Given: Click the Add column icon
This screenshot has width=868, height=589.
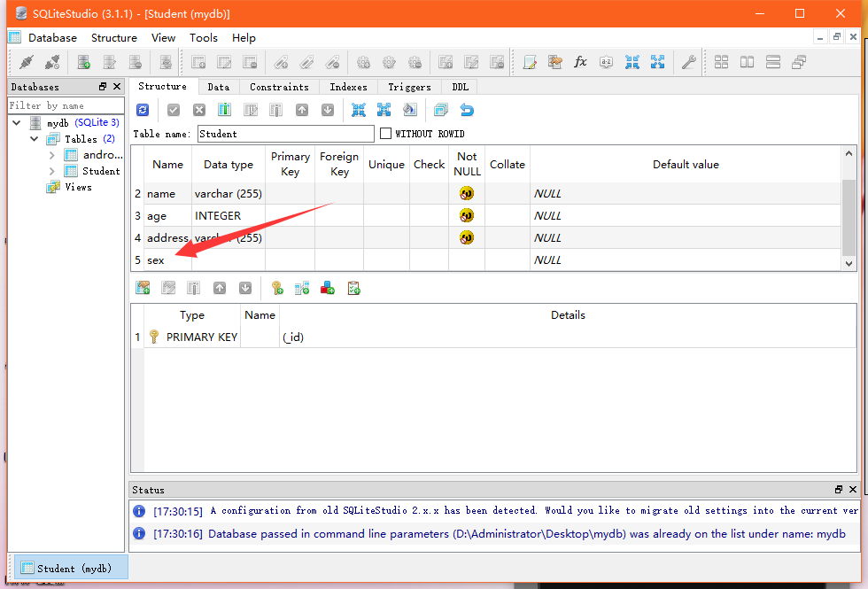Looking at the screenshot, I should point(224,110).
